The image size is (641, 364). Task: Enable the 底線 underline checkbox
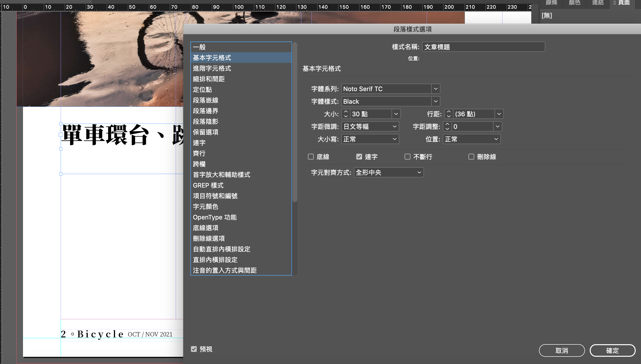(311, 157)
